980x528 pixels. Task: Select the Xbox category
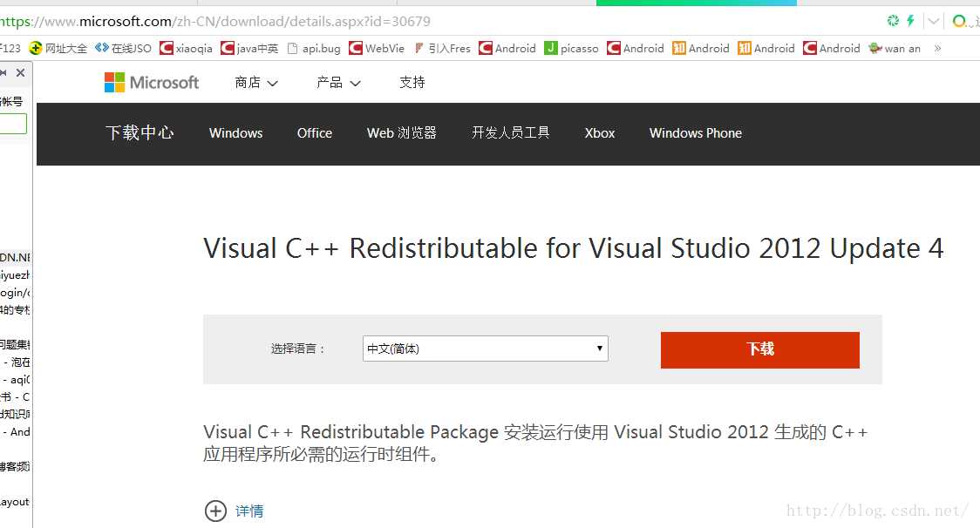599,133
